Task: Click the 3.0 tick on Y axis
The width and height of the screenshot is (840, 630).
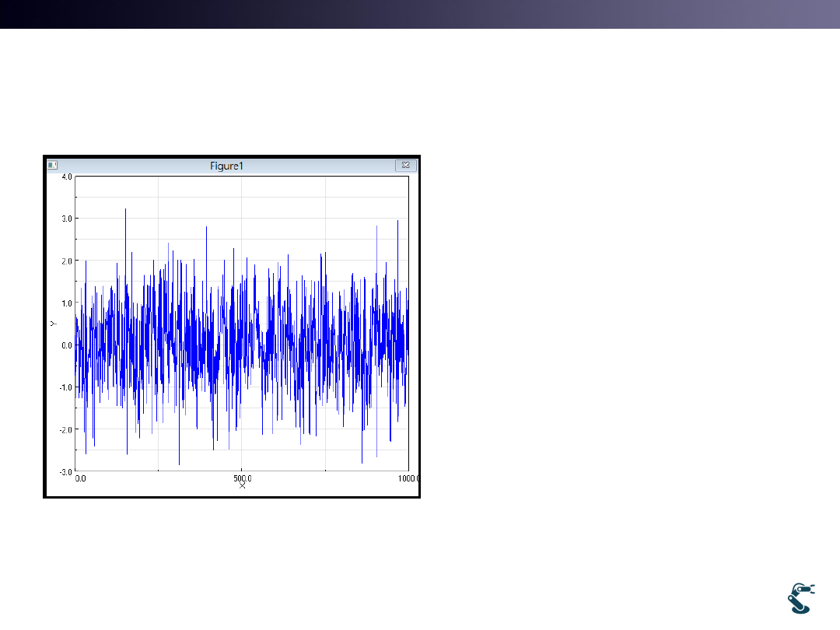Action: coord(66,219)
